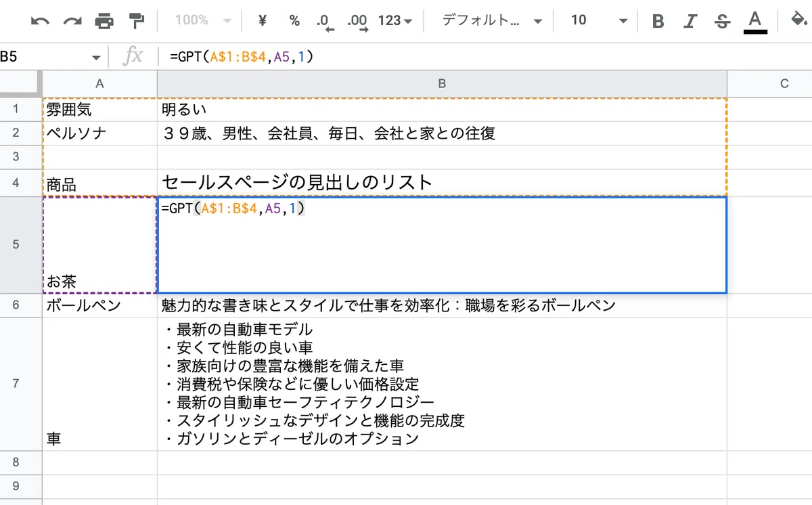Select row 2 header
Image resolution: width=812 pixels, height=505 pixels.
20,133
